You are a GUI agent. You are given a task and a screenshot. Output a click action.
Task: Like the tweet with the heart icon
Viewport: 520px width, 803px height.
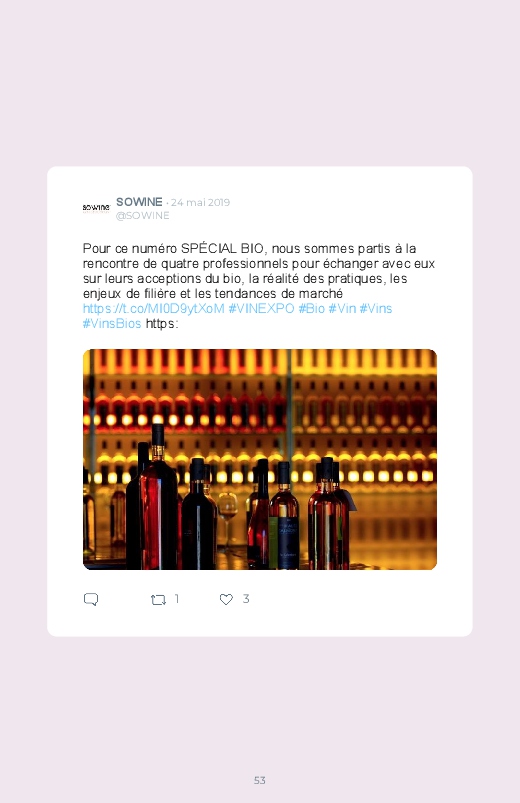[x=226, y=599]
